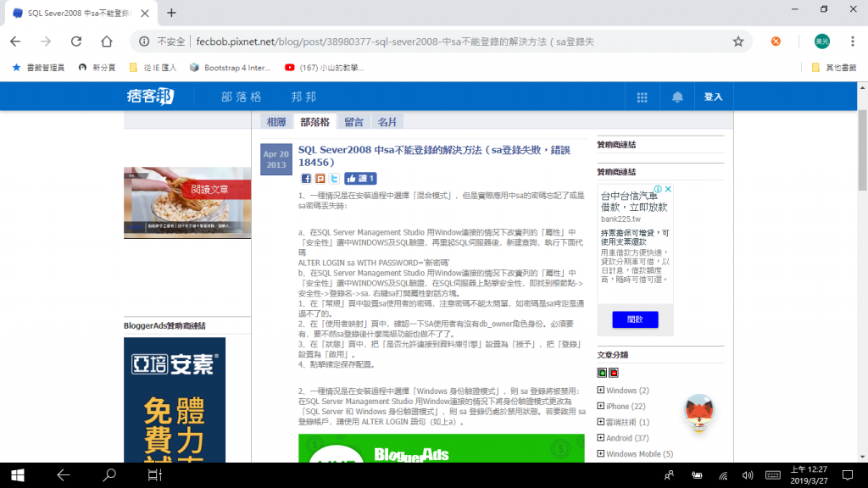Open Windows Task View
Viewport: 868px width, 488px height.
pos(155,475)
